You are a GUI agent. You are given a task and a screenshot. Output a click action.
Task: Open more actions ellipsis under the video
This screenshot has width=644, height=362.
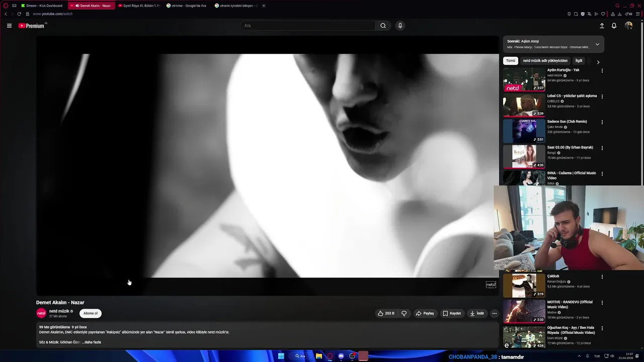[x=494, y=313]
